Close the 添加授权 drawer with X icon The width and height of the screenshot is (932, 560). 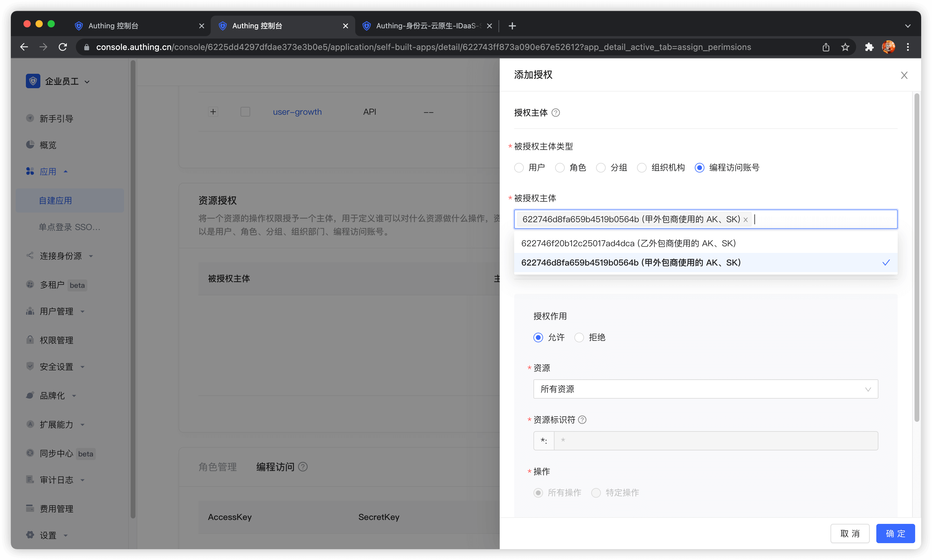click(904, 75)
